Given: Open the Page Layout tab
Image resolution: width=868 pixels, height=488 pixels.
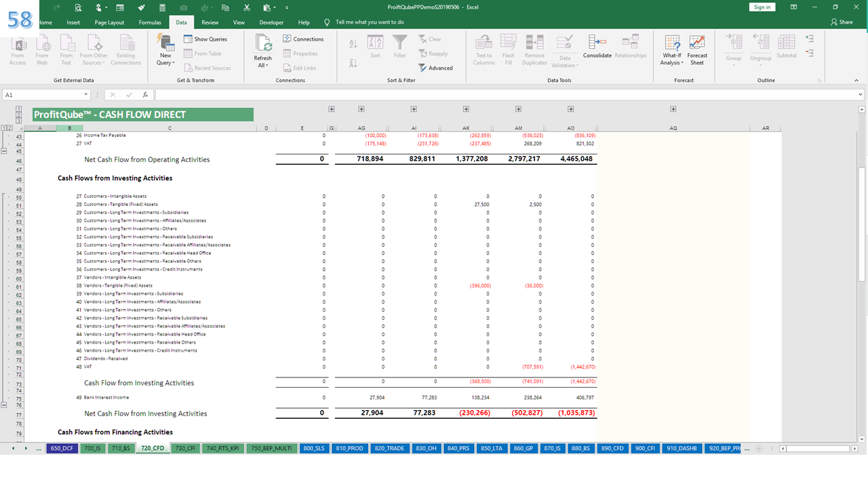Looking at the screenshot, I should 109,22.
